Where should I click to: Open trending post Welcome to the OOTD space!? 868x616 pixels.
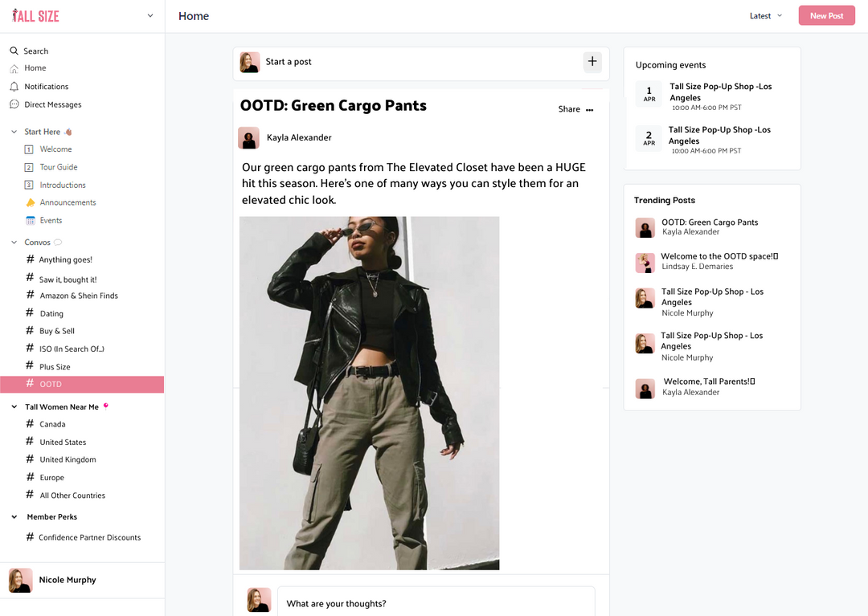tap(719, 256)
